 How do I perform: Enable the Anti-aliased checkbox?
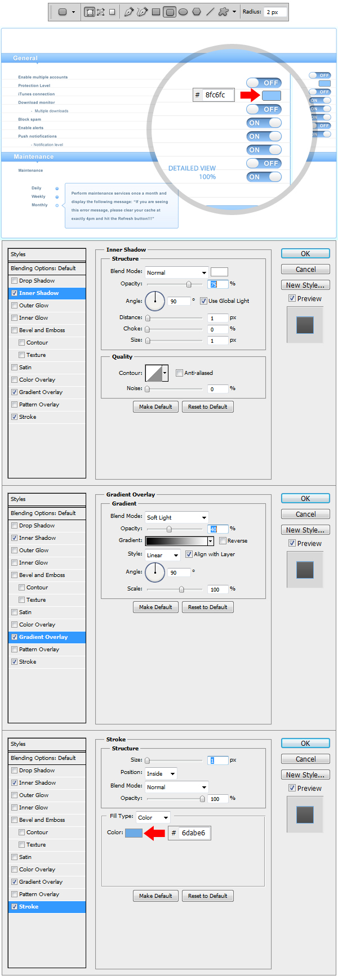point(179,373)
